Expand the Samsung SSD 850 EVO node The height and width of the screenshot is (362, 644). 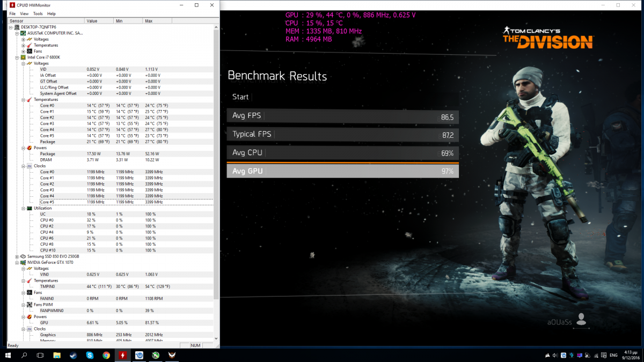pyautogui.click(x=17, y=256)
